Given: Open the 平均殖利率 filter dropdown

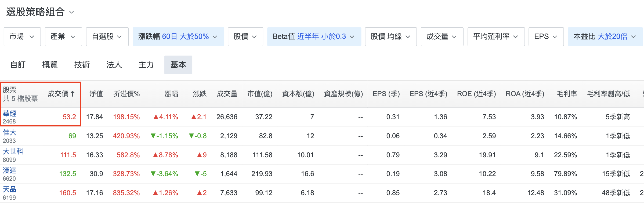Looking at the screenshot, I should (x=496, y=37).
